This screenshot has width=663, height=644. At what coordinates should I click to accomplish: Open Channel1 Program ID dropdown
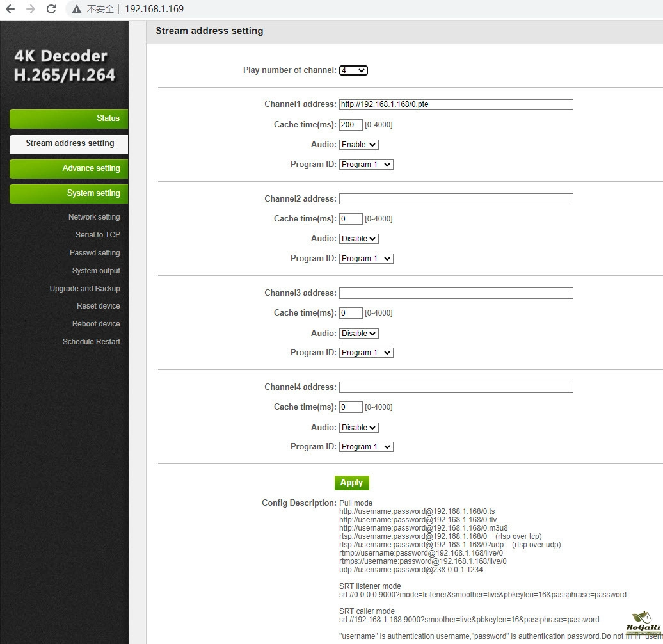point(366,165)
